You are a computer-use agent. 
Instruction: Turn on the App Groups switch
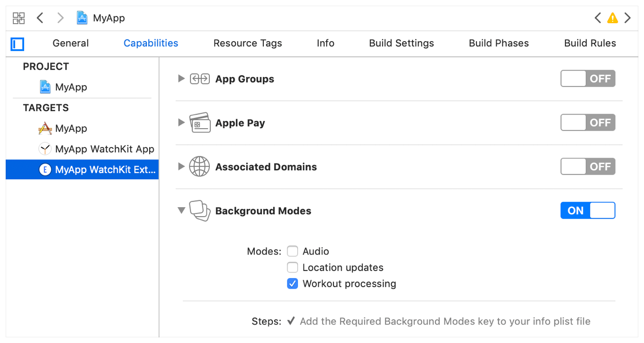click(x=588, y=79)
